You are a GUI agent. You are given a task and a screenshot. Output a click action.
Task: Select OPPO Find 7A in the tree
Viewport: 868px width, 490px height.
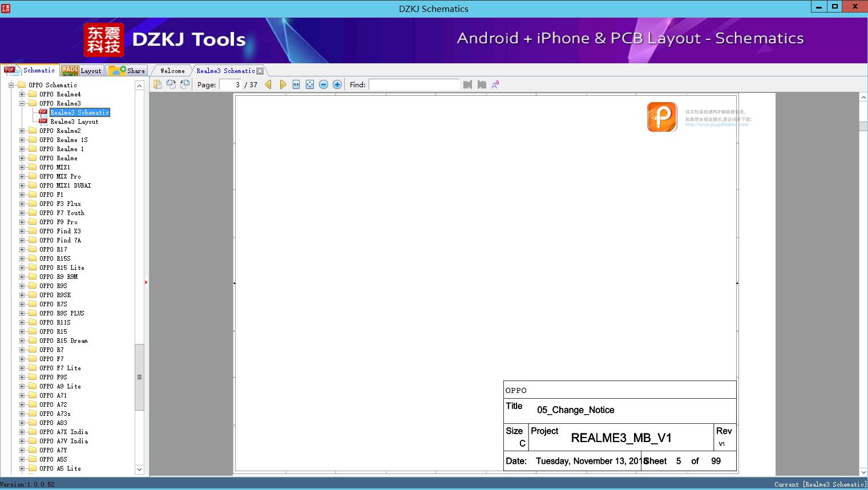[x=60, y=240]
